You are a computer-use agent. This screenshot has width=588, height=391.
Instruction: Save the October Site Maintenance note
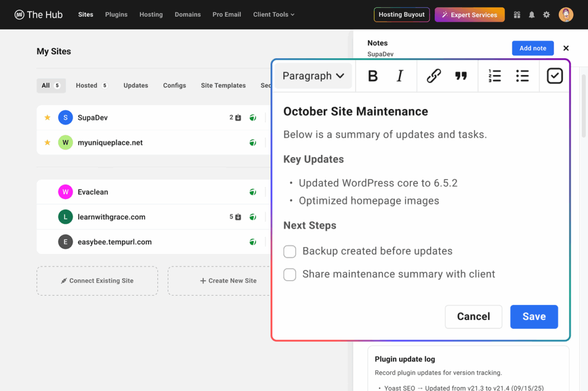[x=534, y=317]
